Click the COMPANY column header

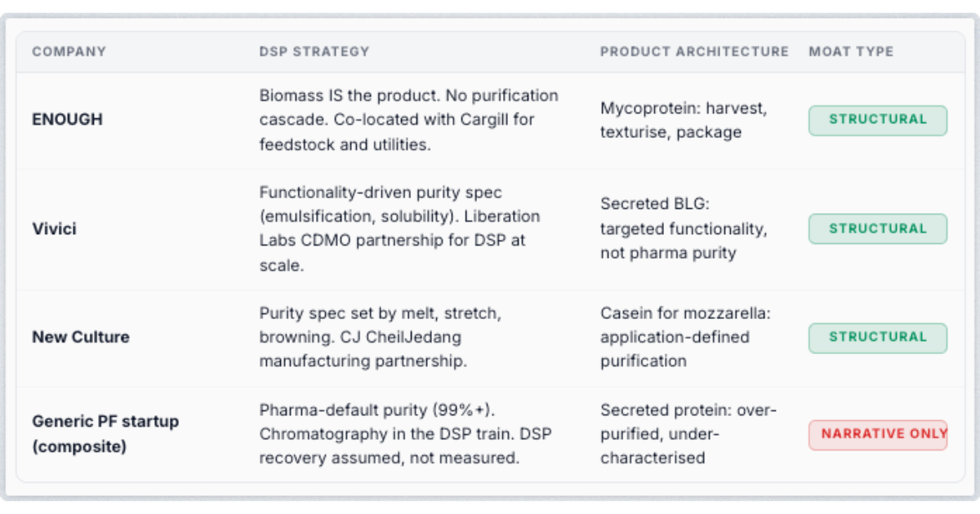pyautogui.click(x=69, y=51)
